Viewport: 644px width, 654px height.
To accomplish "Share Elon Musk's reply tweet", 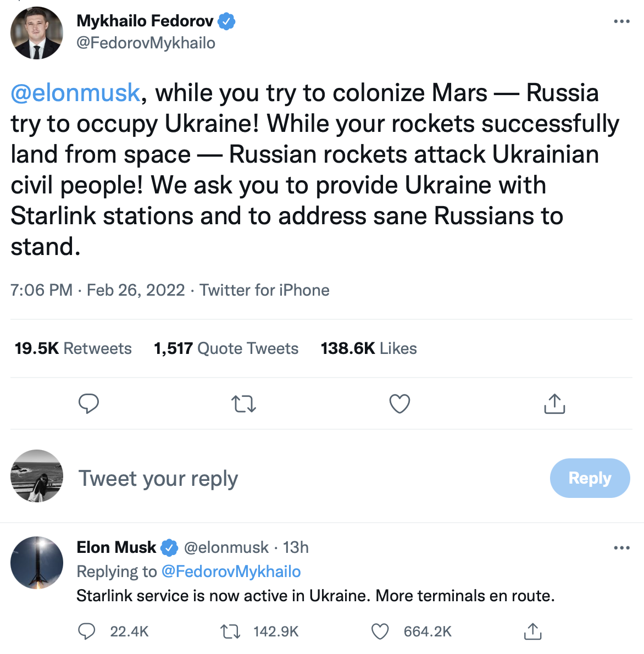I will click(x=532, y=631).
